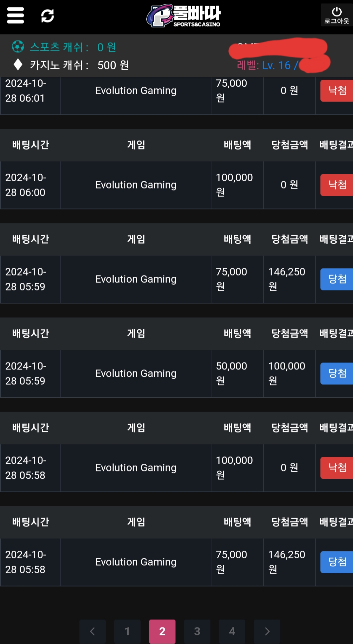Open the hamburger menu
The image size is (353, 644).
pos(15,16)
